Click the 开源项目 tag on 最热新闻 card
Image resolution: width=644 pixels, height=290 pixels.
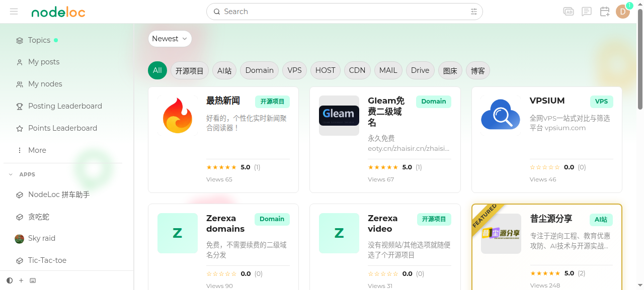click(272, 102)
